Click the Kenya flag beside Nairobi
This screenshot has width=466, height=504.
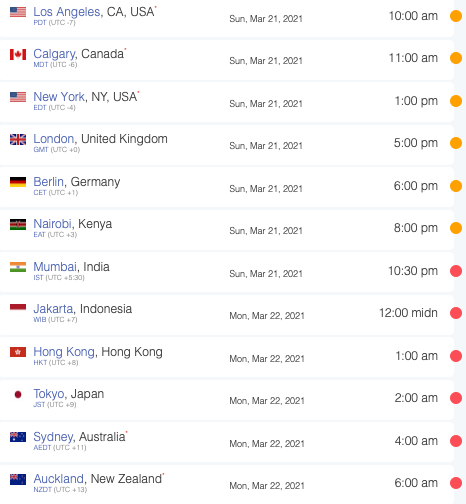(18, 224)
